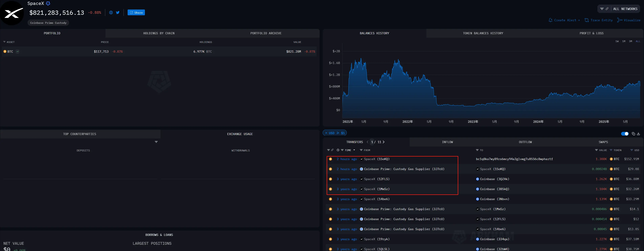Open the SpaceX (15oKQ) sender in first row
Screen dimensions: 644x251
pyautogui.click(x=375, y=159)
